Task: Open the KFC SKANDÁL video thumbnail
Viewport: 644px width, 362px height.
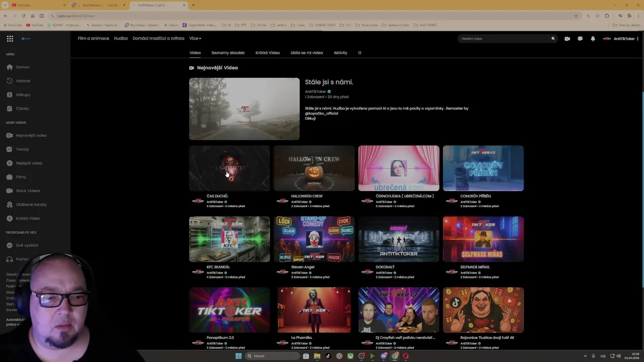Action: (229, 239)
